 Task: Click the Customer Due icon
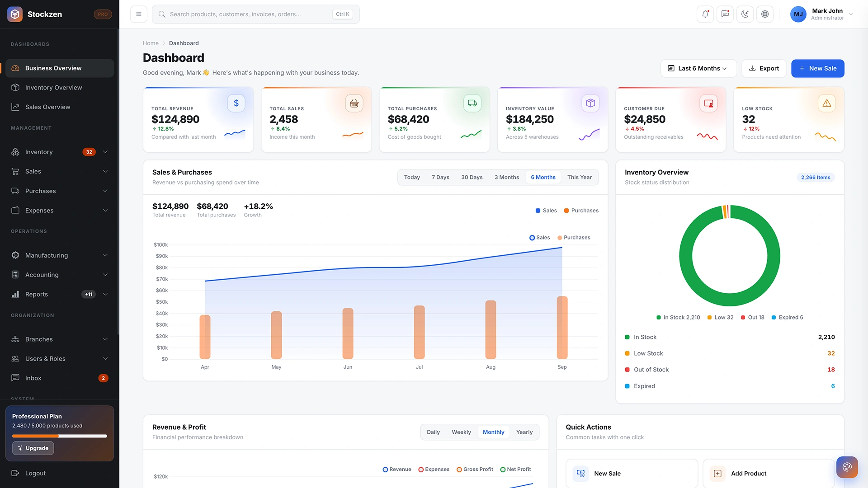point(708,103)
